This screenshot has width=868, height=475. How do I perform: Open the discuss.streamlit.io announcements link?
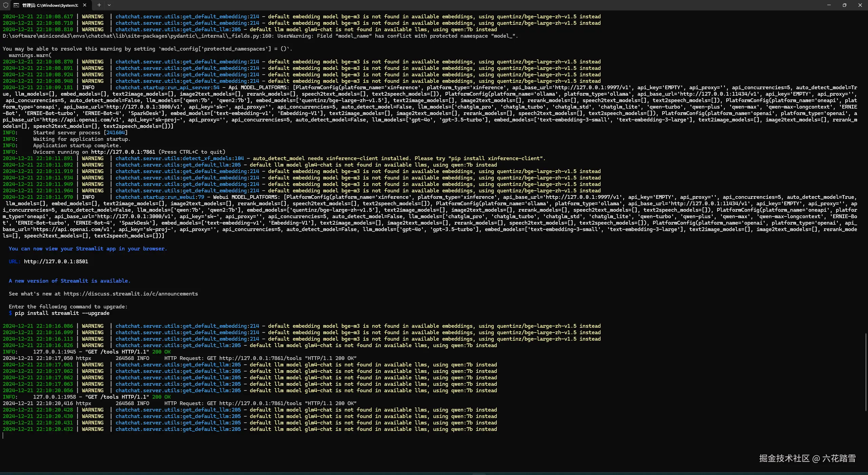coord(131,294)
